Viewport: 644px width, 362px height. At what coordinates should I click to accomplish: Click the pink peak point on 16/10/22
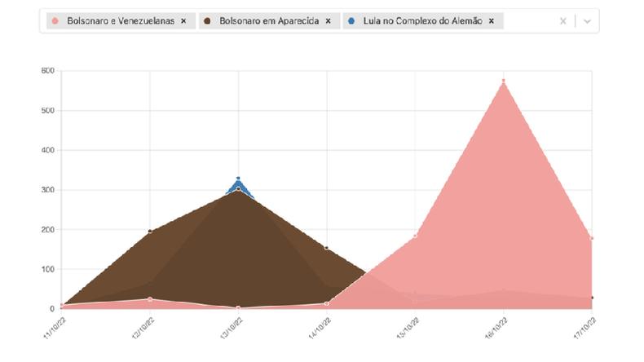[504, 81]
